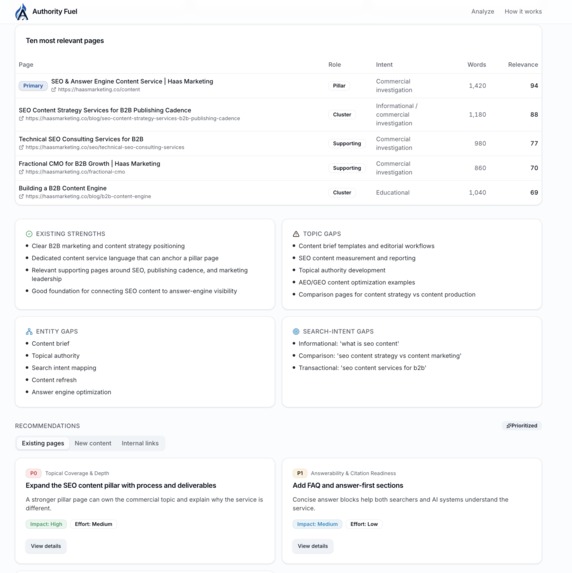Image resolution: width=572 pixels, height=573 pixels.
Task: Click the Prioritized badge
Action: tap(522, 426)
